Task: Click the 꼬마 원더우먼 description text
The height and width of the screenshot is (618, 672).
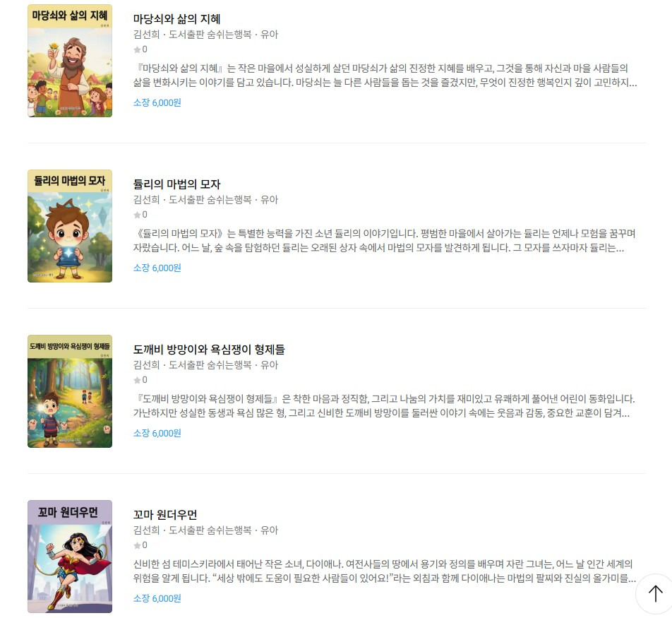Action: pyautogui.click(x=384, y=571)
